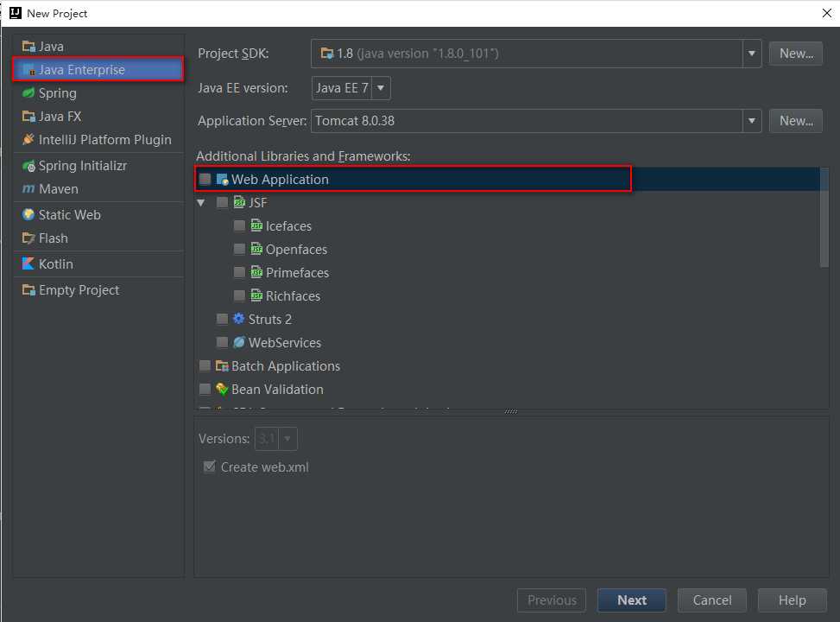Screen dimensions: 840x622
Task: Check the WebServices checkbox
Action: point(223,342)
